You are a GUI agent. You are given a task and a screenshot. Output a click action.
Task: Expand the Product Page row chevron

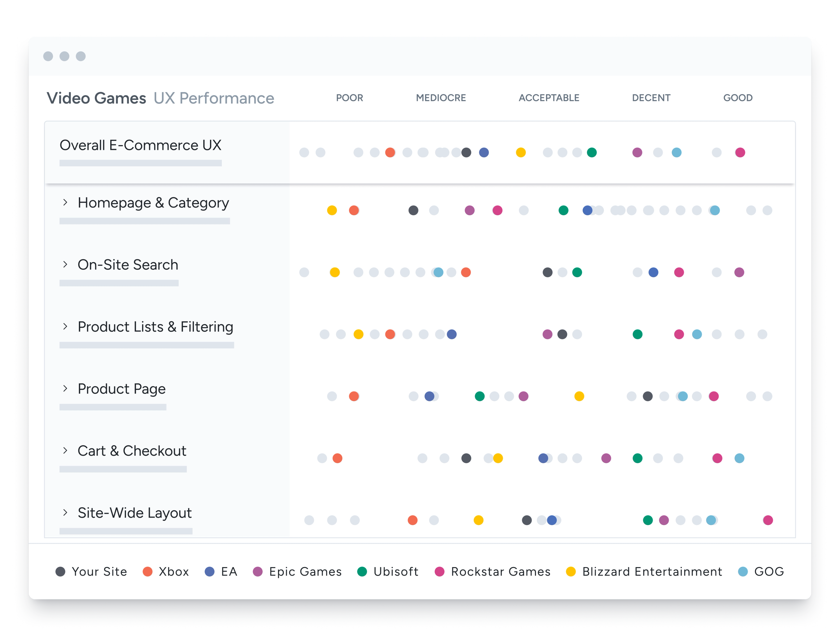click(x=65, y=388)
